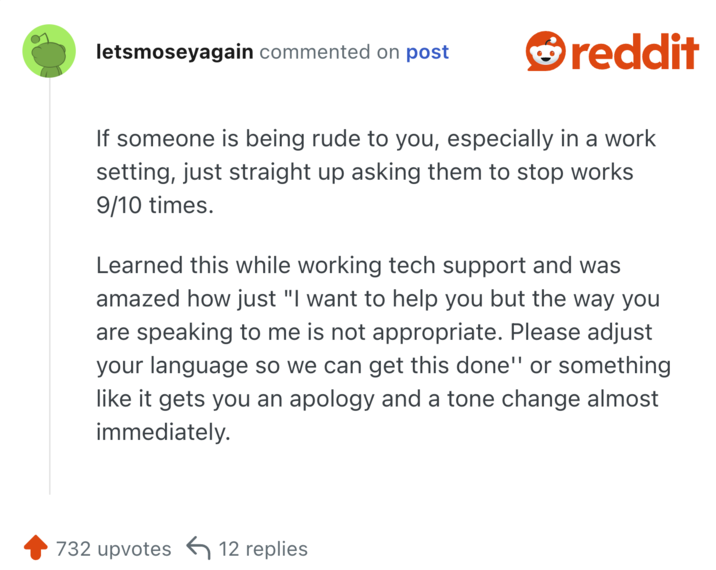Click the Reddit Snoo logo icon
Image resolution: width=716 pixels, height=570 pixels.
[546, 52]
